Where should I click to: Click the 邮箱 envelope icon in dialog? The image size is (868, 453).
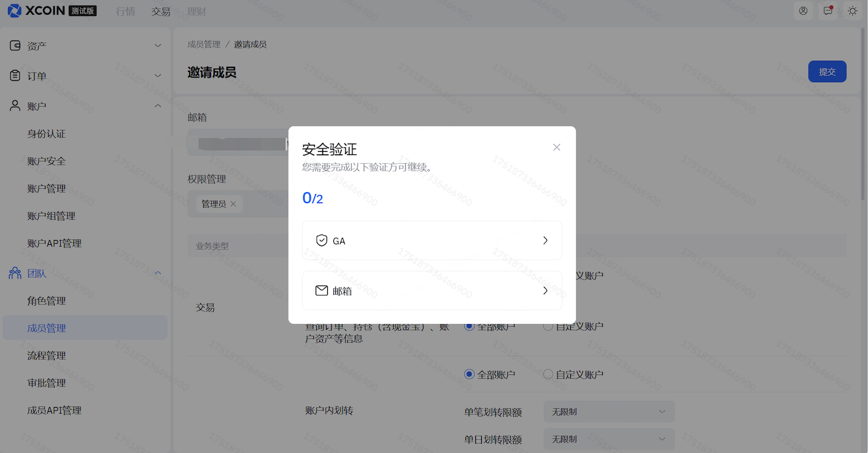point(321,290)
